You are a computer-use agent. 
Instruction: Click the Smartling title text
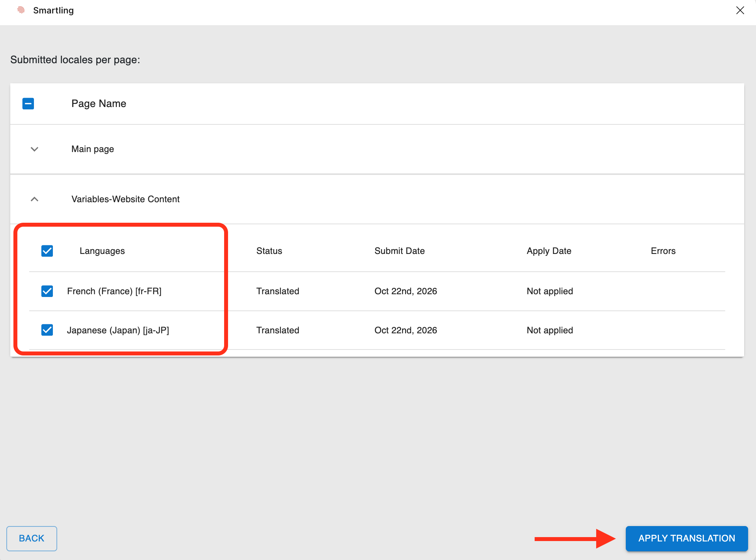53,10
